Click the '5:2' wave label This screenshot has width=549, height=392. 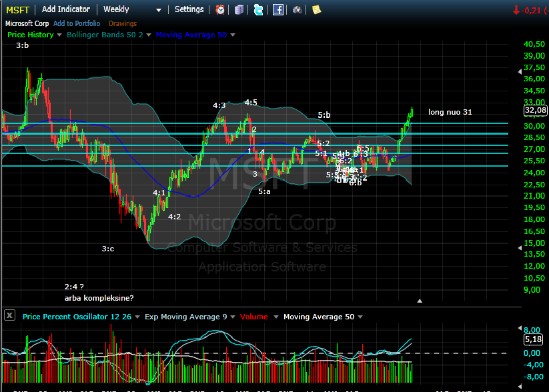point(323,143)
